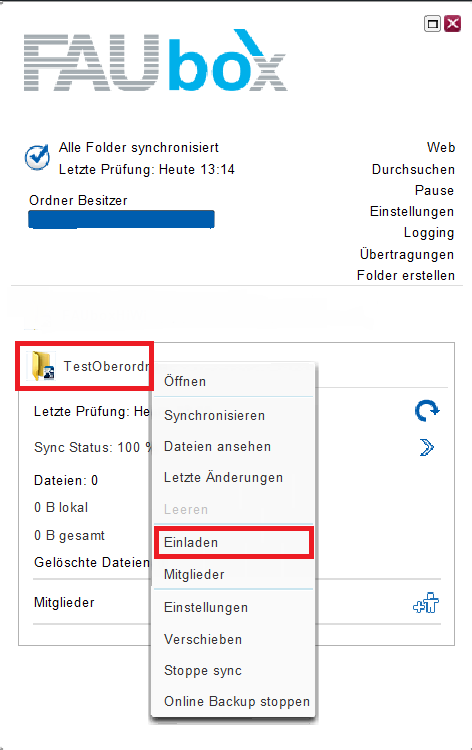The image size is (472, 750).
Task: Click the double chevron details icon
Action: point(427,447)
